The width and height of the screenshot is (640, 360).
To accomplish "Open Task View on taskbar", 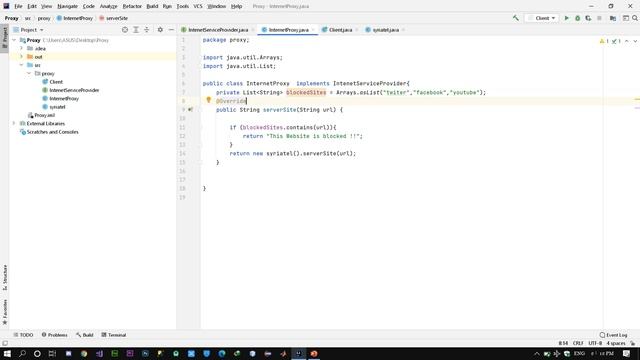I will coord(52,353).
